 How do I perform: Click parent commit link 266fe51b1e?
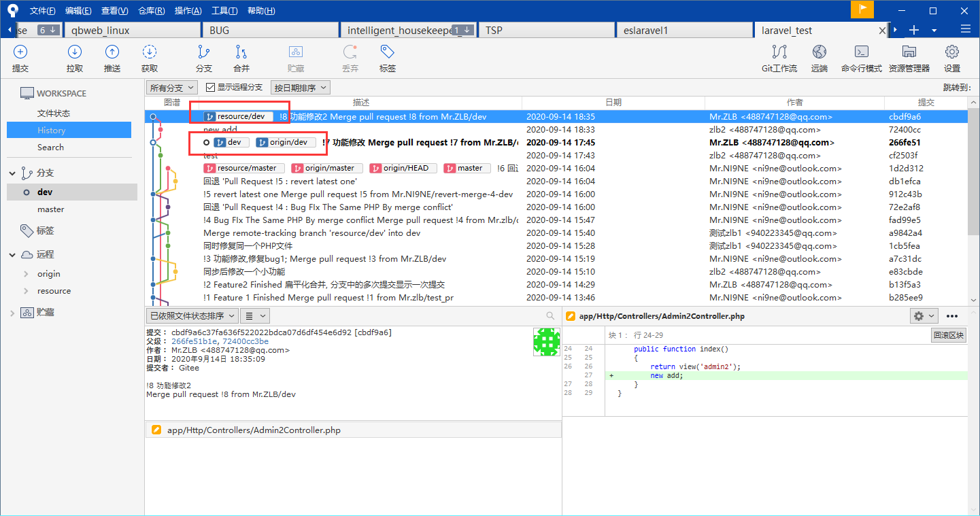(195, 341)
